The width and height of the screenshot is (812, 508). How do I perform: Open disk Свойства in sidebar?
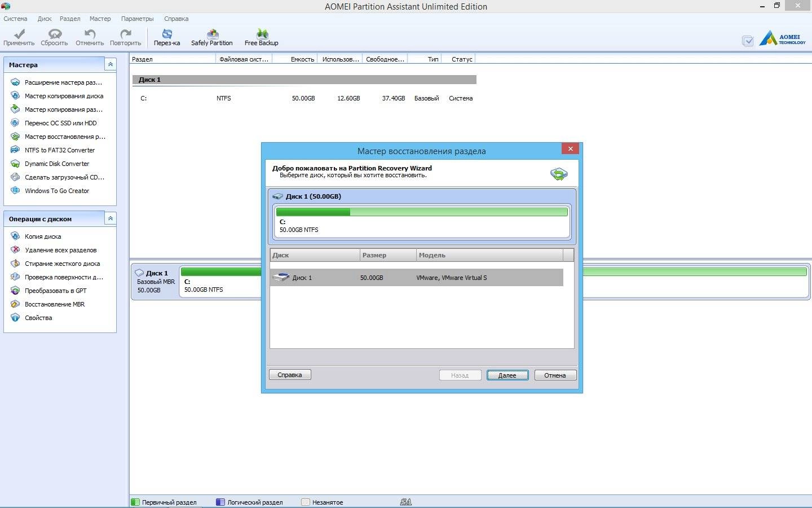click(x=32, y=318)
